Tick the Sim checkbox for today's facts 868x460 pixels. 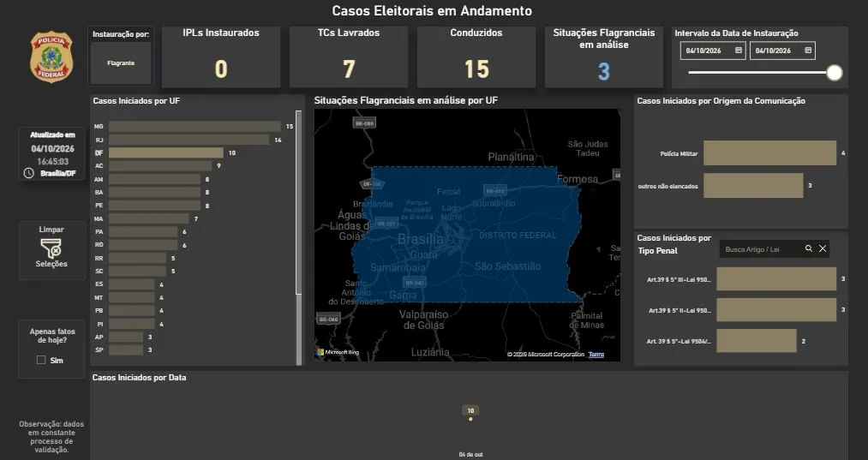pyautogui.click(x=41, y=360)
